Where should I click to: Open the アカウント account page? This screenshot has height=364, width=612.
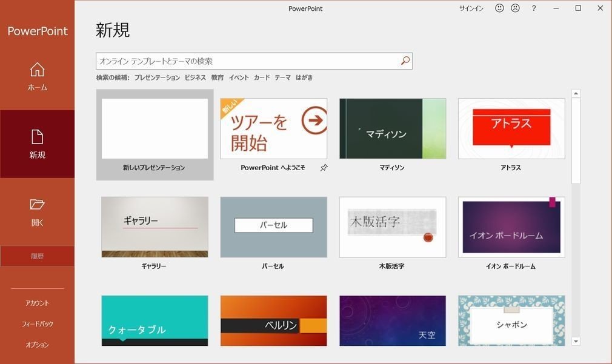(37, 303)
